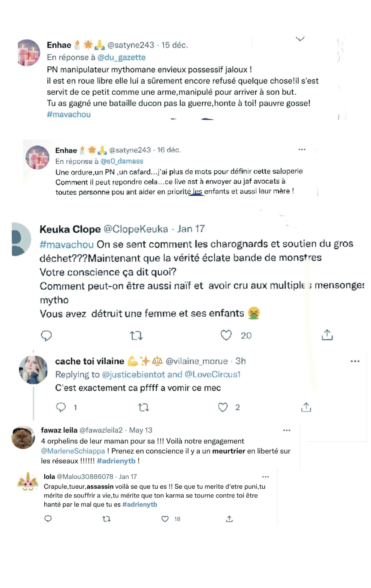The height and width of the screenshot is (588, 371).
Task: Expand the chevron menu on 15 déc. tweet
Action: [300, 39]
